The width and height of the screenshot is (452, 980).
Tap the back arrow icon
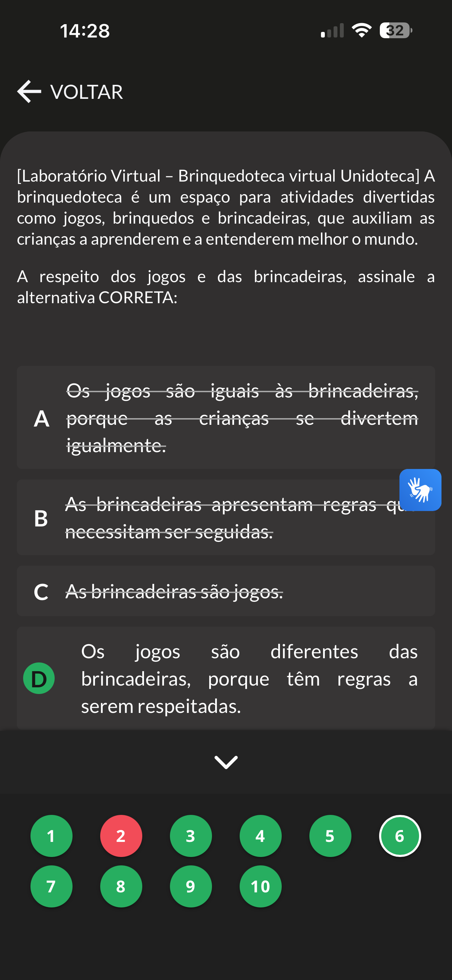[29, 92]
